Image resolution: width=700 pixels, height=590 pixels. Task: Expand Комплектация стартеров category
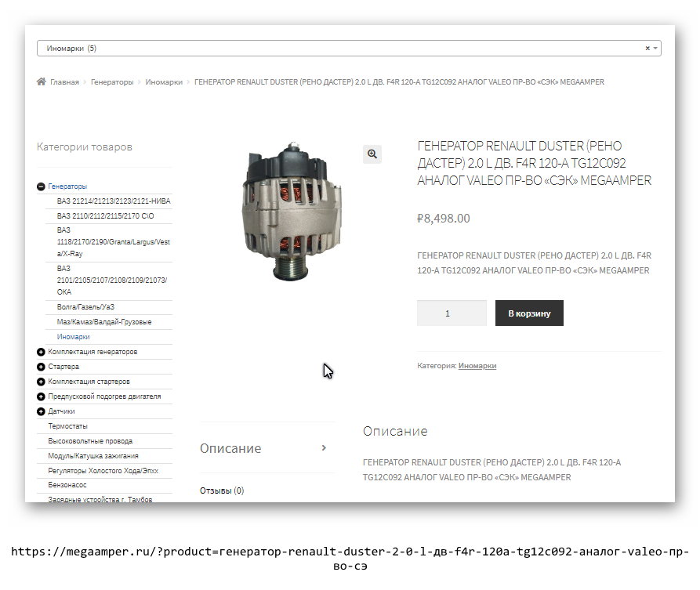(41, 382)
